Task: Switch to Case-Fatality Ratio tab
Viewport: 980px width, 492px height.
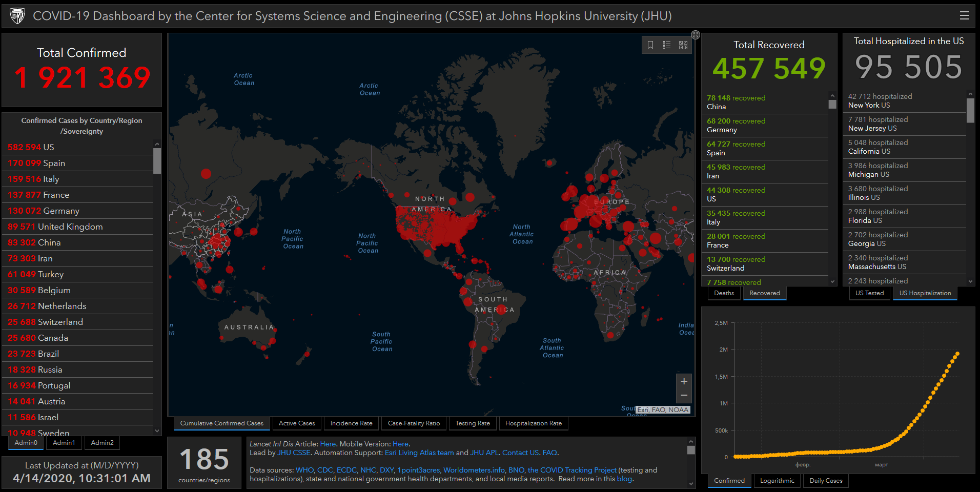Action: pos(414,423)
